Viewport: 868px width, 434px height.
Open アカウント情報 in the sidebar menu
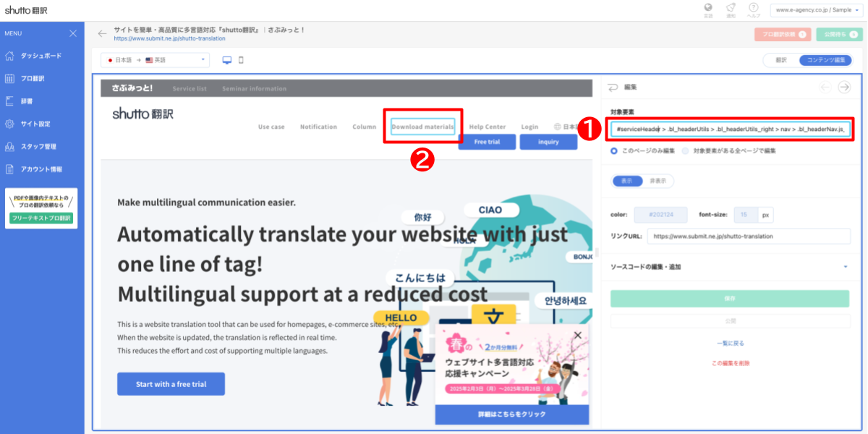pos(42,169)
